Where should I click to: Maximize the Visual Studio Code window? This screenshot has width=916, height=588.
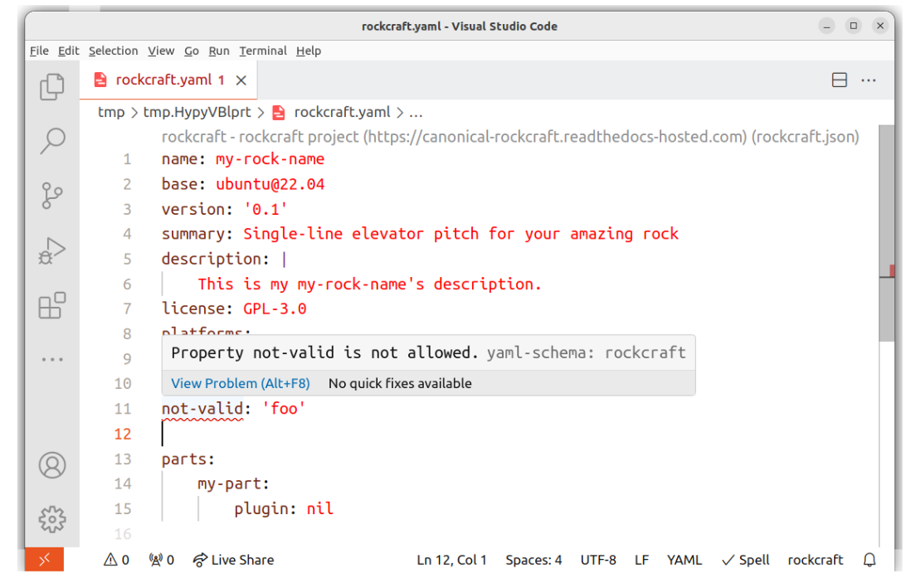pyautogui.click(x=854, y=26)
